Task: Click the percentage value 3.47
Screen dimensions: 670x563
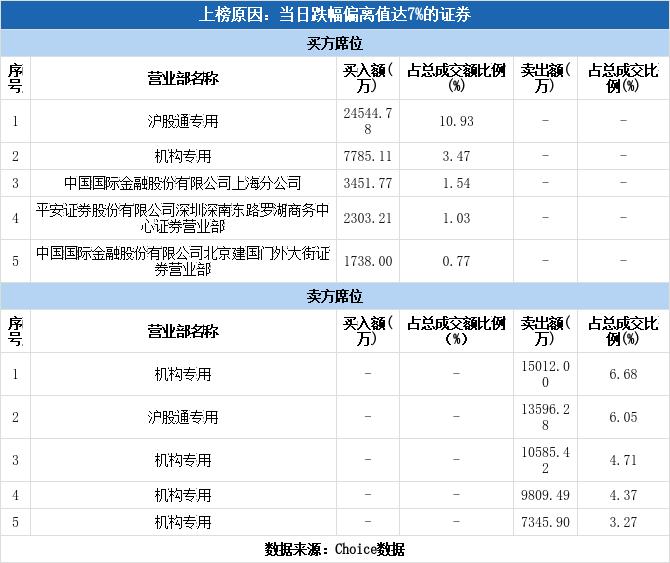Action: tap(456, 156)
